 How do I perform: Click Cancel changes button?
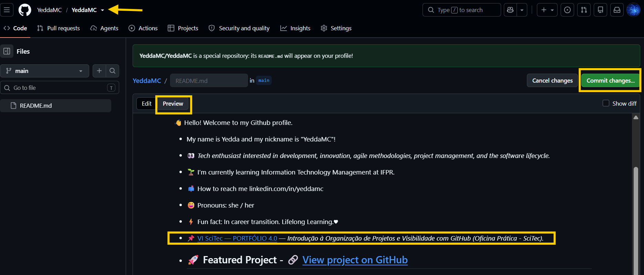point(552,81)
